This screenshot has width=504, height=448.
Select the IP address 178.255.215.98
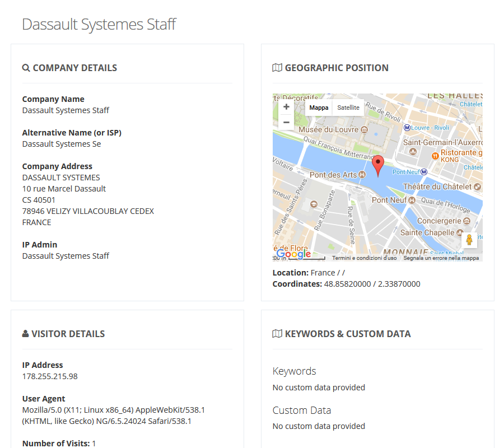click(x=50, y=376)
